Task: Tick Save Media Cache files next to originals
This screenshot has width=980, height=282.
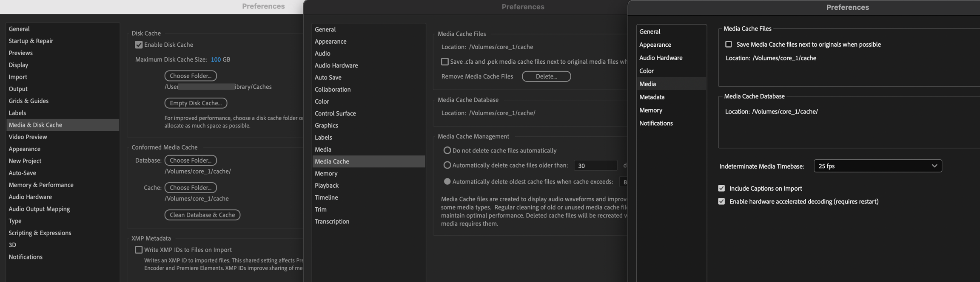Action: (728, 44)
